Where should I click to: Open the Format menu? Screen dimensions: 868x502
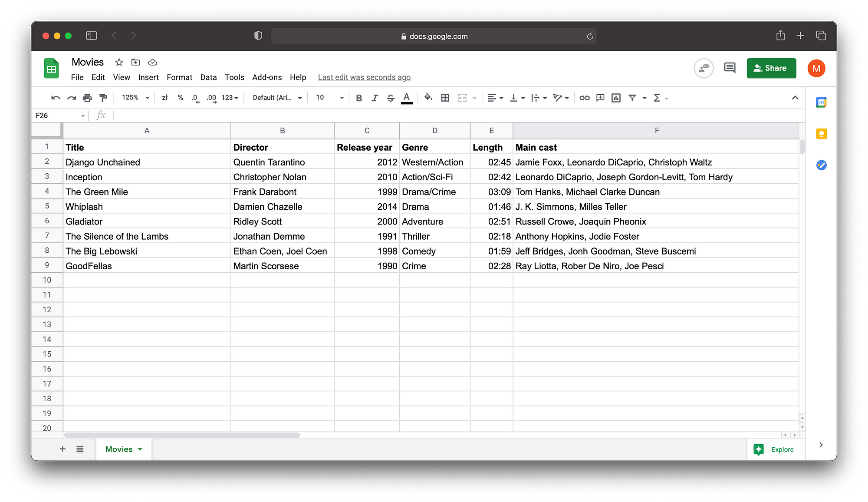(x=179, y=77)
